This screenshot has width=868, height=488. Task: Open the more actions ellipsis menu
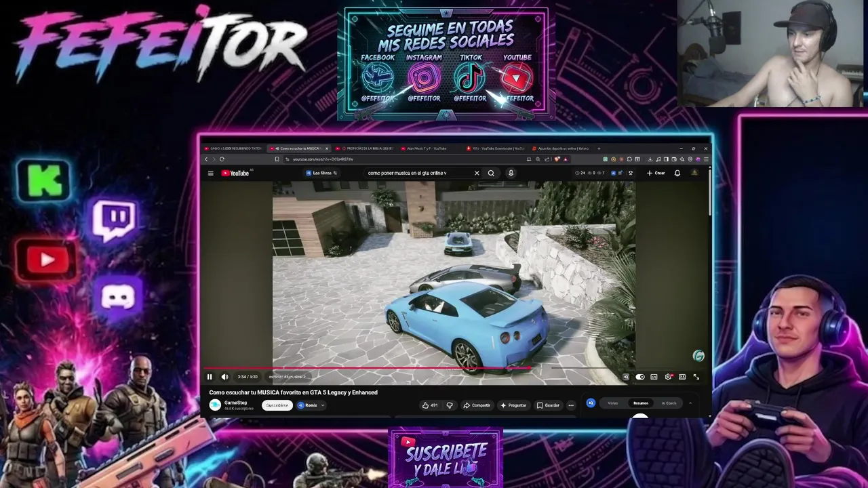tap(571, 405)
